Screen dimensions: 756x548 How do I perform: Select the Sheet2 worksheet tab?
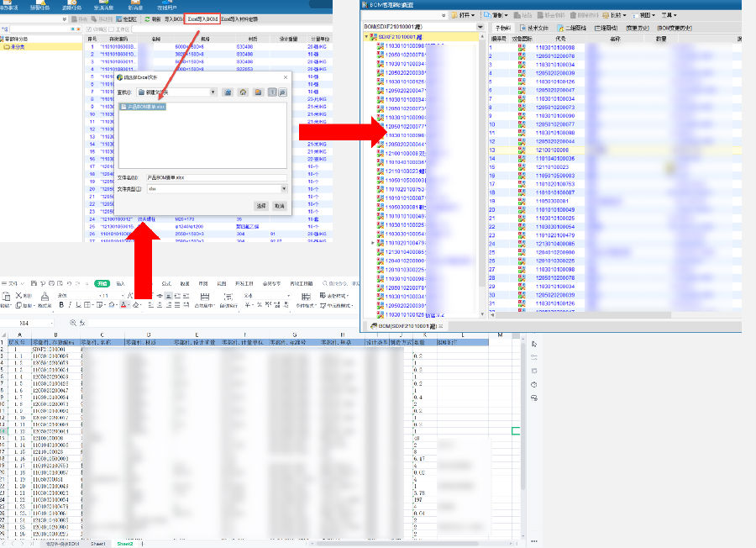coord(124,544)
